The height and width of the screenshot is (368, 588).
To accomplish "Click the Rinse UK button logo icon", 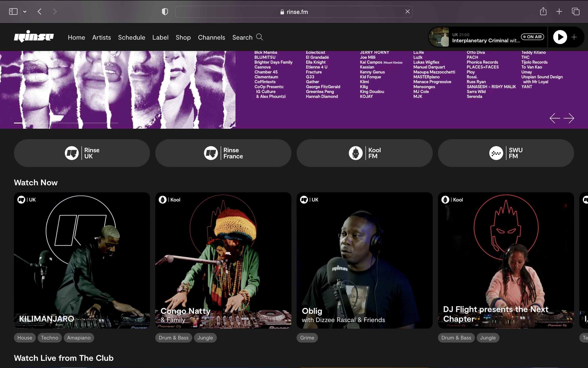I will [72, 153].
